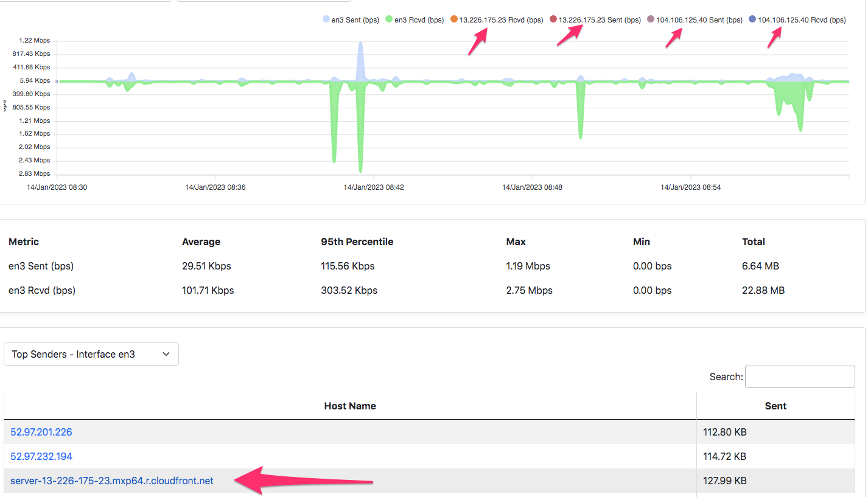This screenshot has height=497, width=868.
Task: Click inside the Search box
Action: (799, 376)
